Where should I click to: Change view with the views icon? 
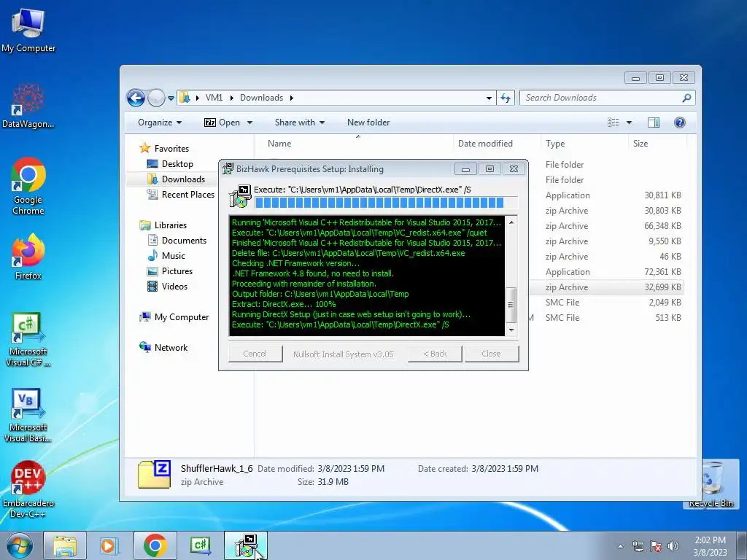[613, 122]
